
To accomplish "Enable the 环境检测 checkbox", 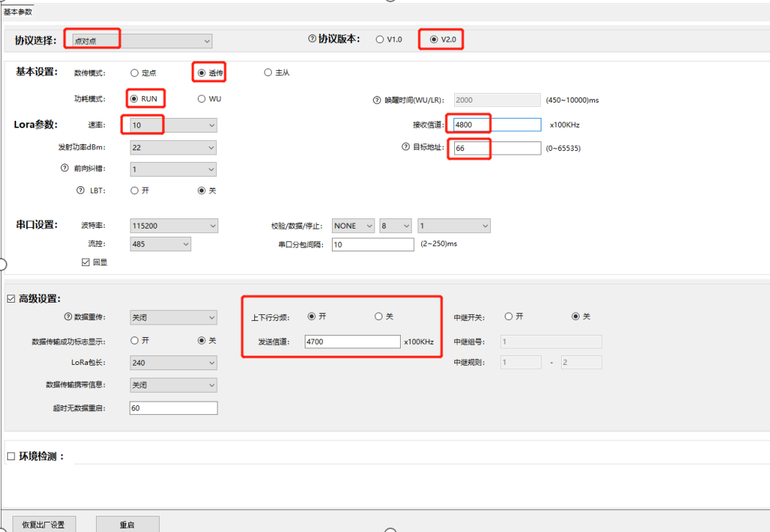I will [x=10, y=457].
